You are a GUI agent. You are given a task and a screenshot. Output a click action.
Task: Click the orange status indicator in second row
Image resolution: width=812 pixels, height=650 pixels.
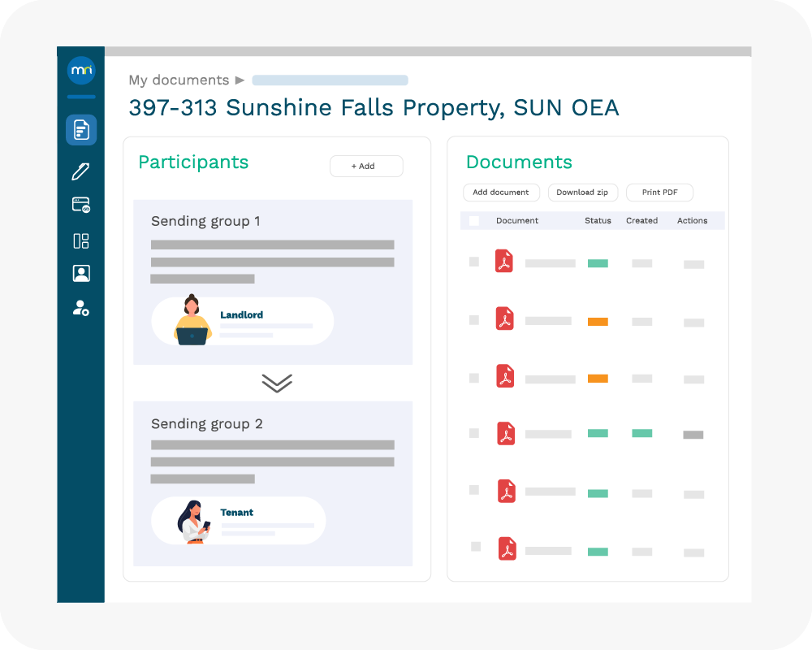pos(598,322)
